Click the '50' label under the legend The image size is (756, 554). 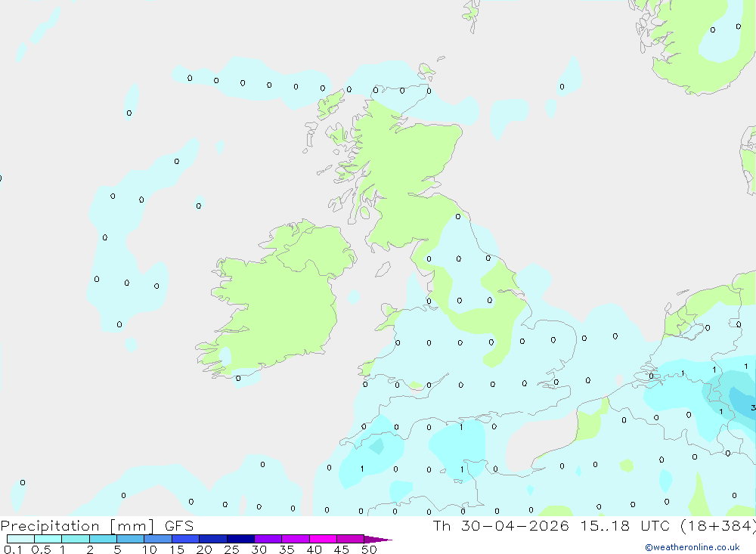(369, 549)
